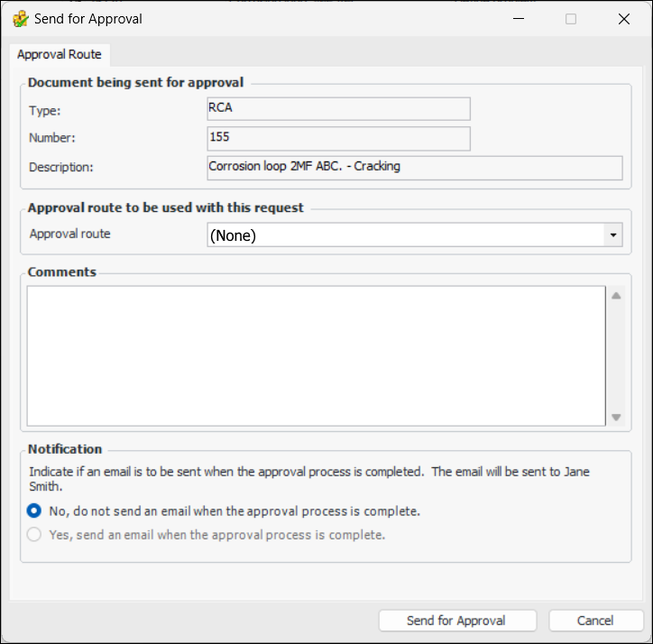The image size is (653, 644).
Task: Minimize the Send for Approval window
Action: point(518,19)
